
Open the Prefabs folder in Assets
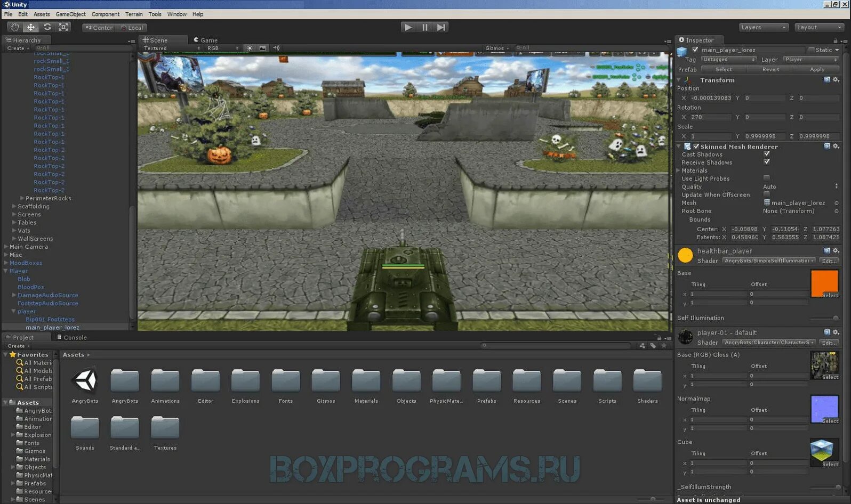coord(486,385)
